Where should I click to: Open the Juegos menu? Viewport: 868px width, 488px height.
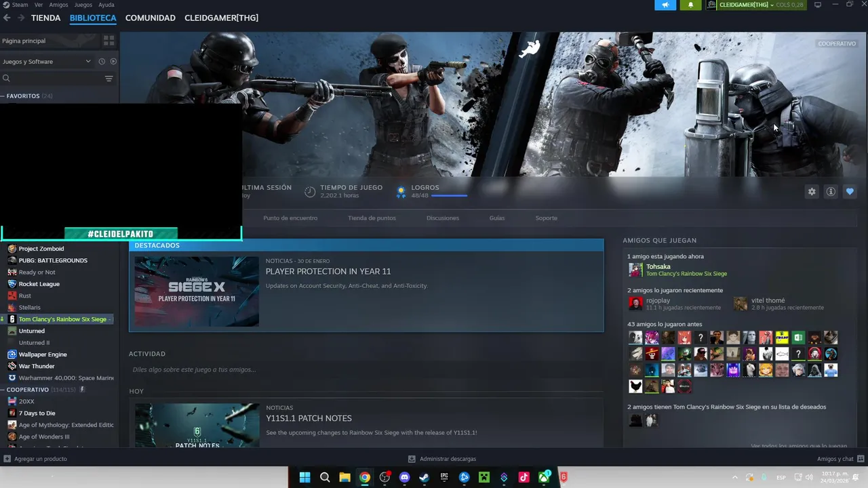[83, 5]
